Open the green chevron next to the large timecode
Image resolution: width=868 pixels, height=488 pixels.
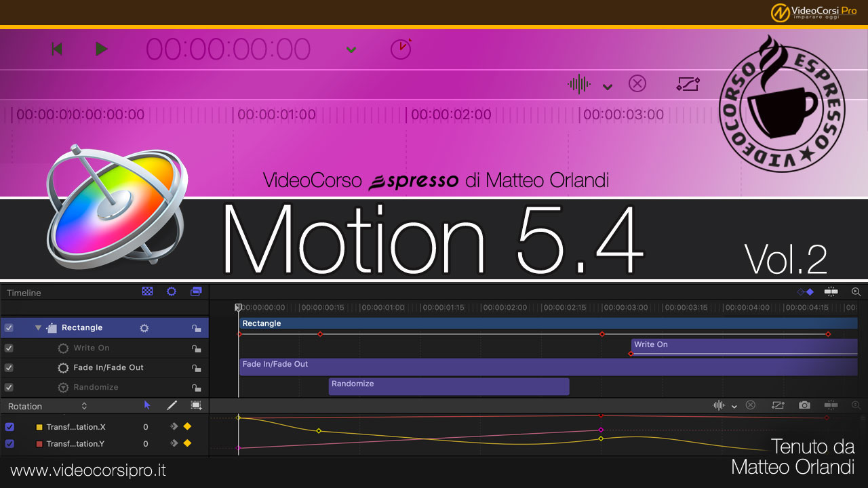(x=351, y=50)
